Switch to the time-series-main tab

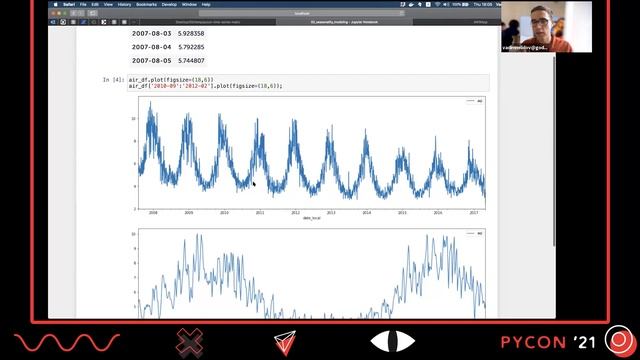coord(208,22)
